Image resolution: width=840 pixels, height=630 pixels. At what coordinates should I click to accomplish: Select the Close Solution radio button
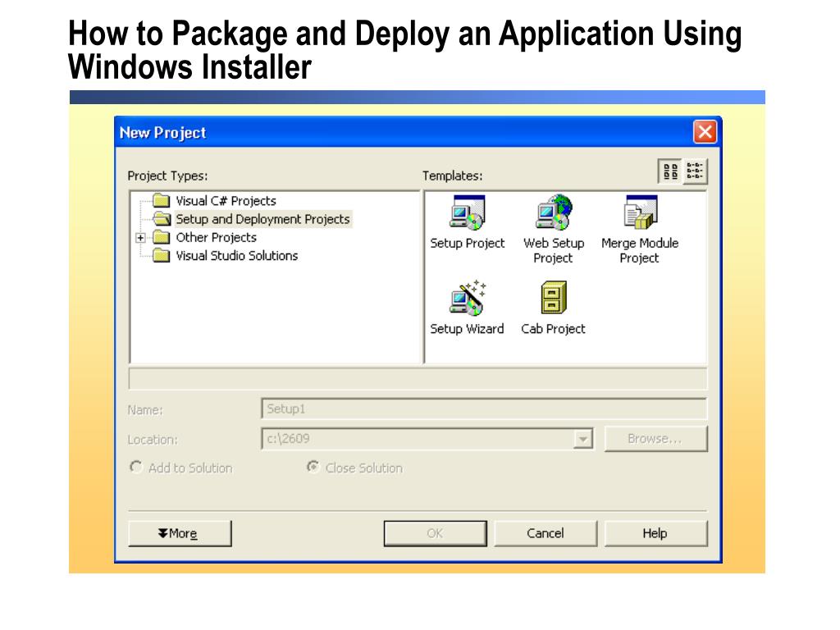313,467
